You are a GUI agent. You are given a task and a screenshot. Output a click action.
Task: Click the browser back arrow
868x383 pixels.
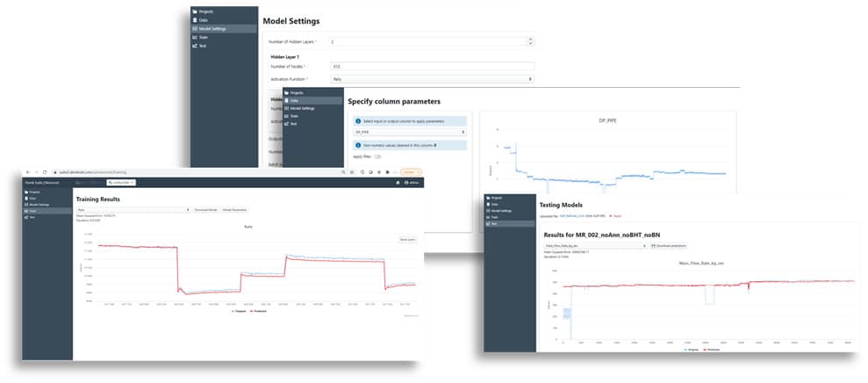[x=29, y=171]
